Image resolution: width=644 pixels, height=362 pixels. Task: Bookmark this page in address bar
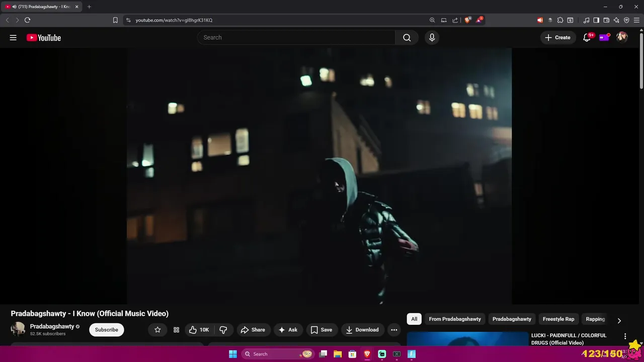point(115,20)
